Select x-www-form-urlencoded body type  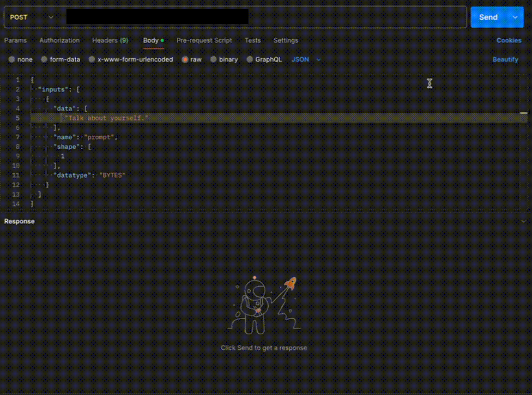coord(93,59)
